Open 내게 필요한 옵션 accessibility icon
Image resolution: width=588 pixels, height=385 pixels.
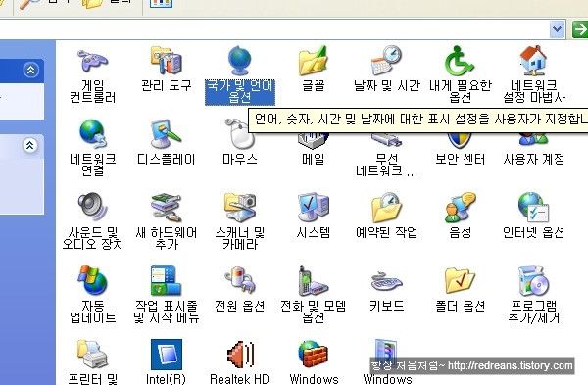coord(460,61)
